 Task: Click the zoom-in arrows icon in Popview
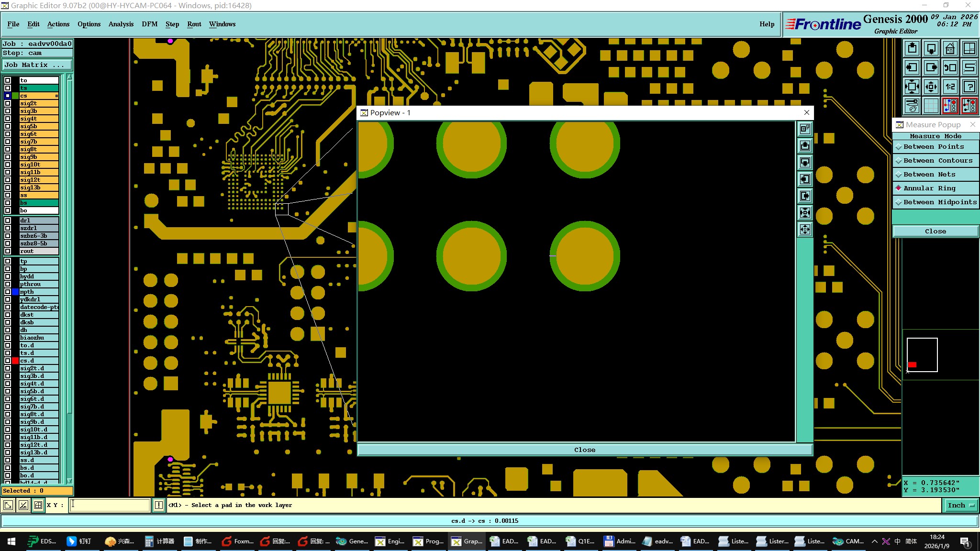click(x=805, y=213)
